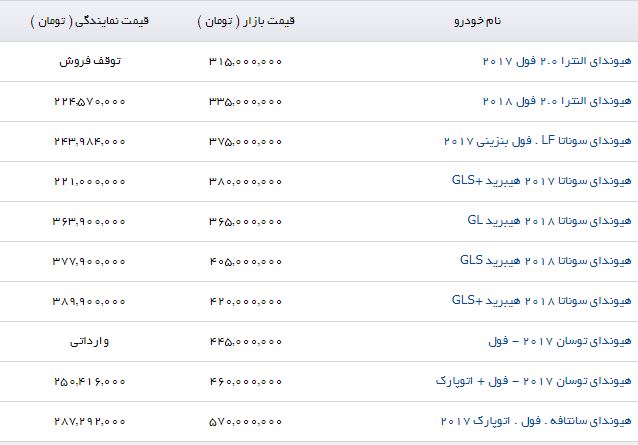Select the market price '۴۴۵,۰۰۰,۰۰۰'
This screenshot has width=638, height=445.
(x=245, y=341)
